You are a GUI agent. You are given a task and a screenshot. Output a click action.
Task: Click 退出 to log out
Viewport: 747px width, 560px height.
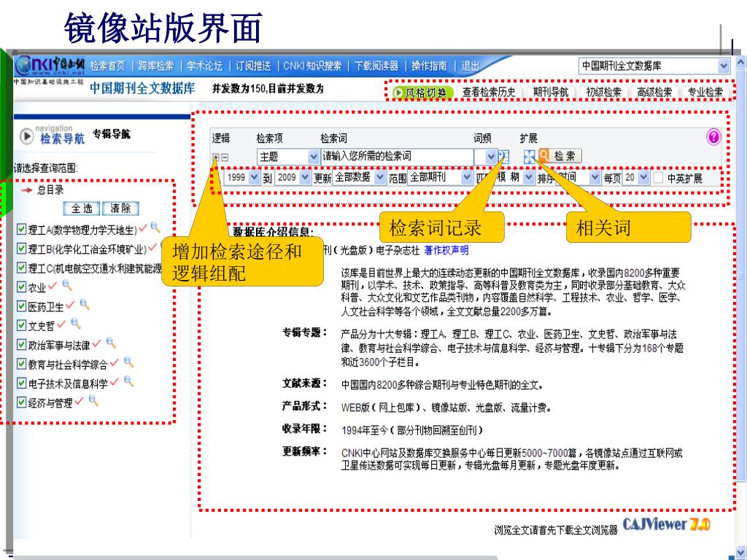471,66
